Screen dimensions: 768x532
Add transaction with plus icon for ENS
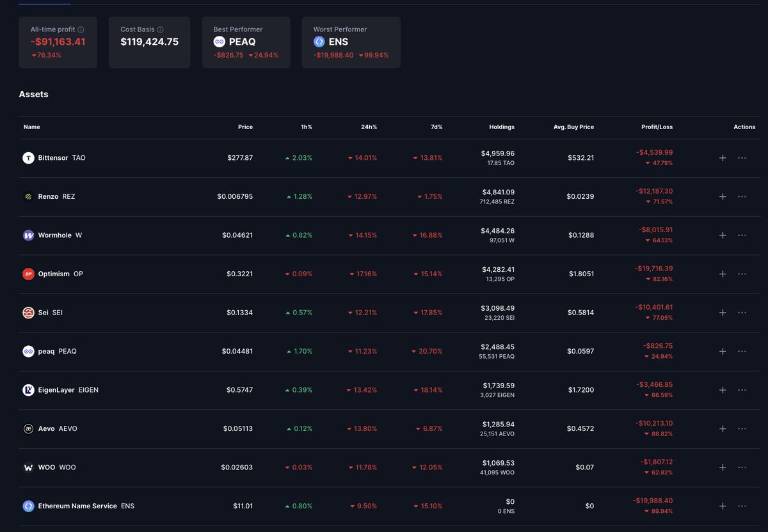[x=723, y=506]
